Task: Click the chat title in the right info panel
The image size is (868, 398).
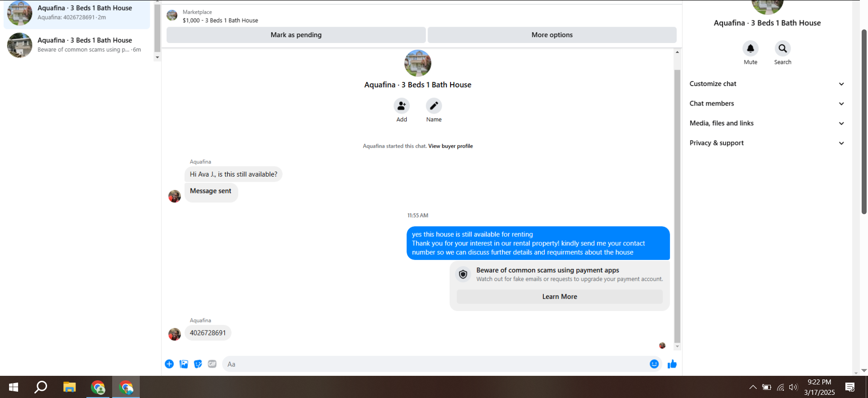Action: [767, 23]
